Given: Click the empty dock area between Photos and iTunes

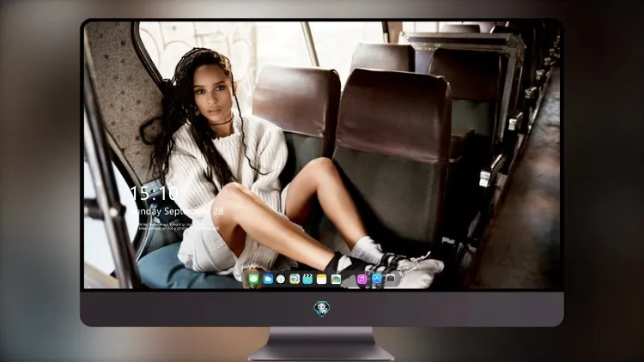Looking at the screenshot, I should [349, 280].
